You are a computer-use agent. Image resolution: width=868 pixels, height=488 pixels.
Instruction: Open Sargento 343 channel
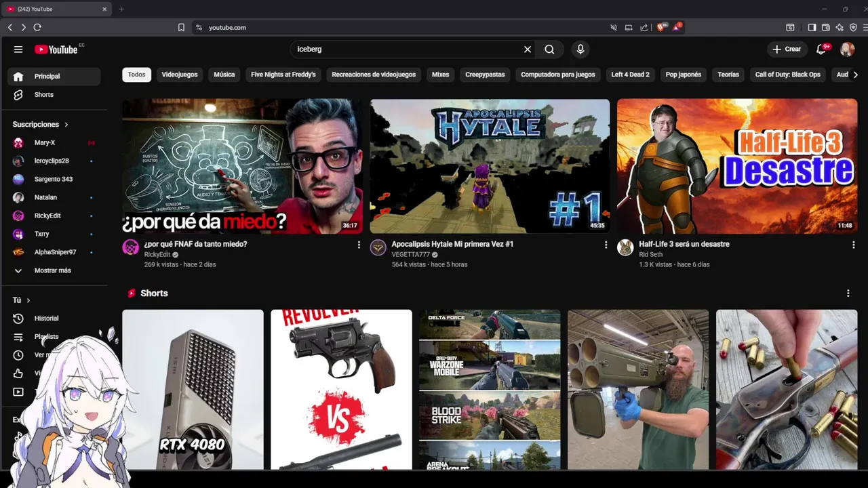tap(54, 180)
